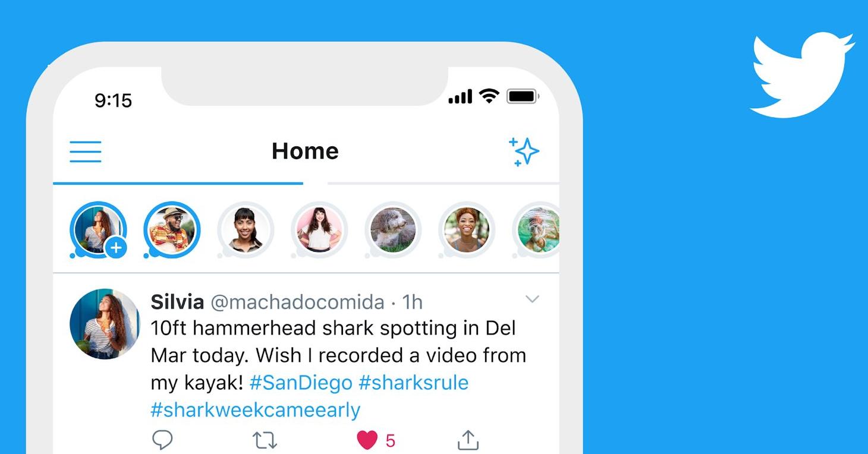
Task: Retweet Silvia's shark tweet
Action: pyautogui.click(x=265, y=441)
